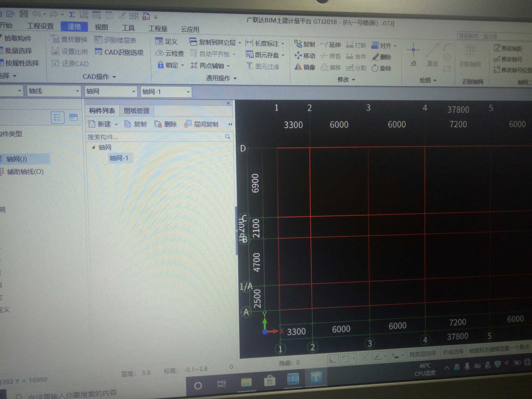Viewport: 532px width, 399px height.
Task: Expand the 绘图 group menu
Action: pos(428,80)
